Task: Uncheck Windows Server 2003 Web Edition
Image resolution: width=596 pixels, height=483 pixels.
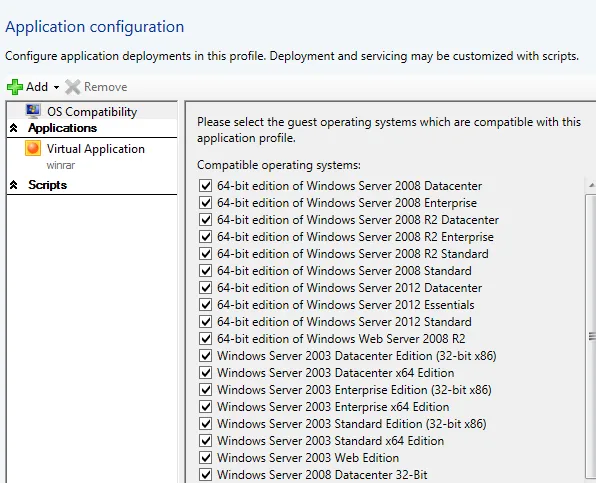Action: click(206, 458)
